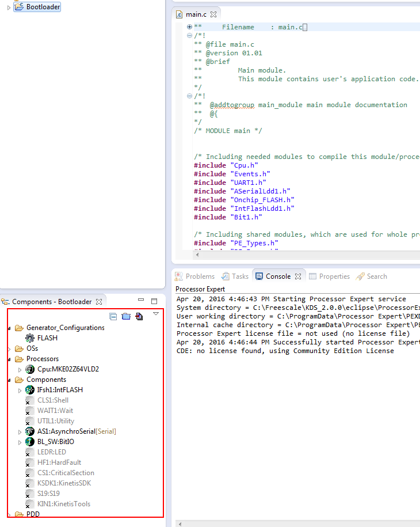420x527 pixels.
Task: Click the '#include "UART1.h"' line
Action: [230, 183]
